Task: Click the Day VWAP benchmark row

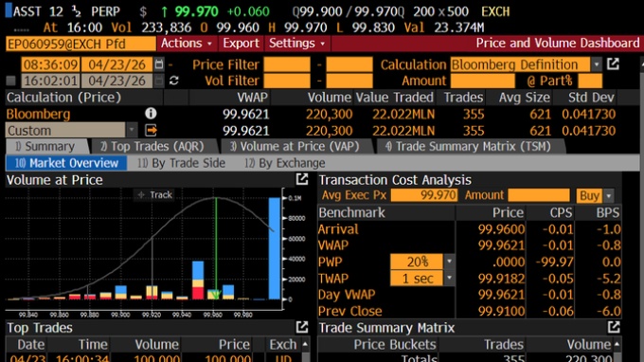Action: coord(469,295)
